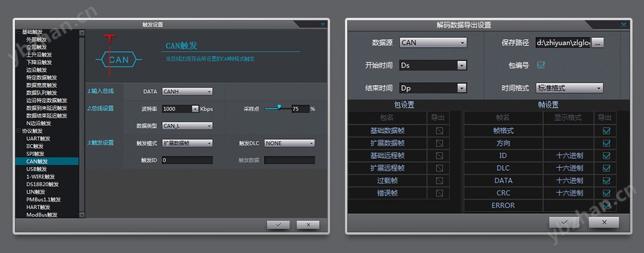Cancel the 触发设置 dialog with the X button
This screenshot has width=644, height=253.
coord(308,225)
